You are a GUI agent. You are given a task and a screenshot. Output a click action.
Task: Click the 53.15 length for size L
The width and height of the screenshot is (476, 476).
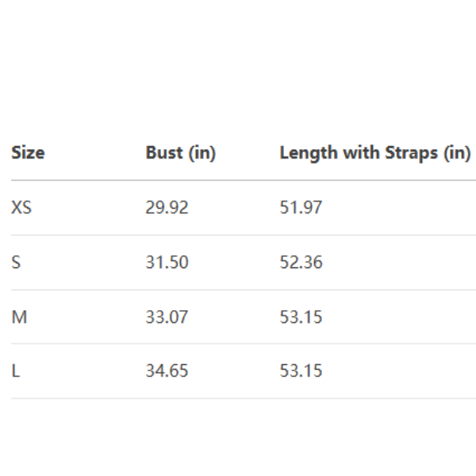coord(301,370)
